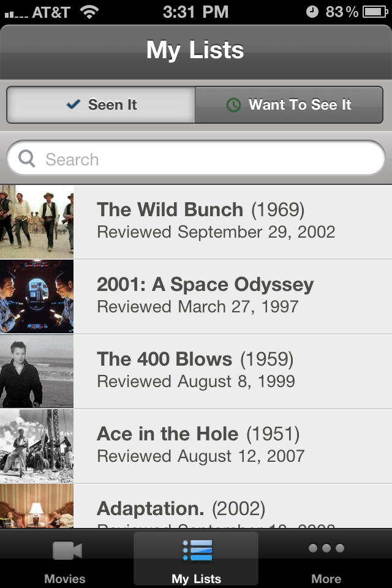The height and width of the screenshot is (588, 392).
Task: Open the Movies camera icon tab
Action: (67, 550)
